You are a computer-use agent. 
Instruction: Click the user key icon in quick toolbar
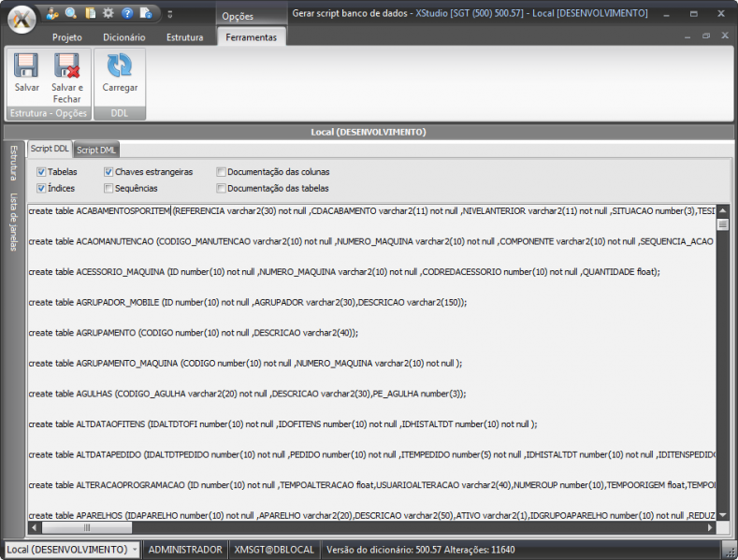(52, 13)
